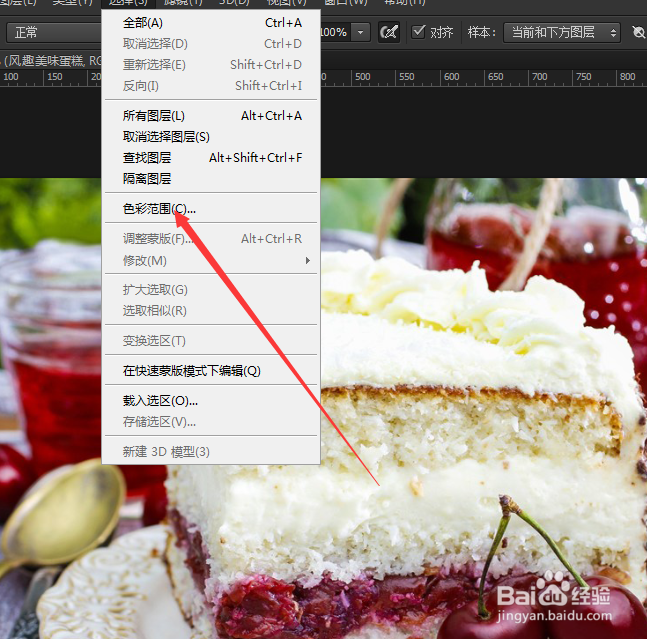Click the airbrush pressure icon in options bar

click(389, 32)
